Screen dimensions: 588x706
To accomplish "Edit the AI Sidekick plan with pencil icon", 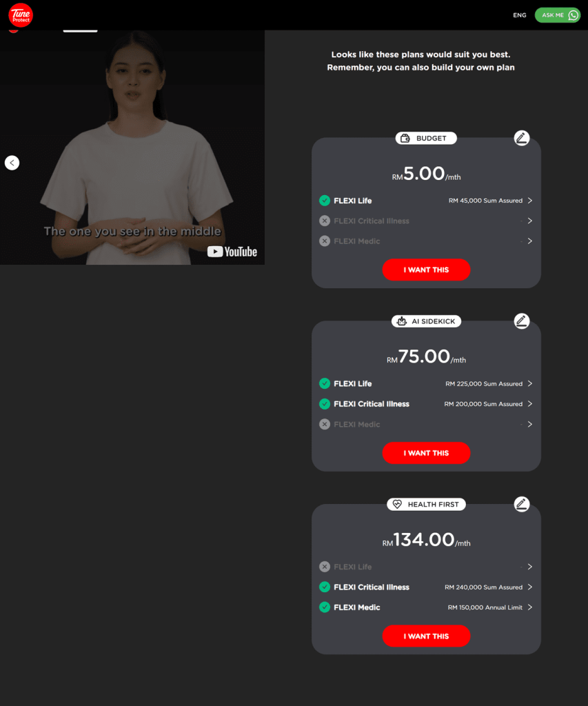I will coord(521,321).
